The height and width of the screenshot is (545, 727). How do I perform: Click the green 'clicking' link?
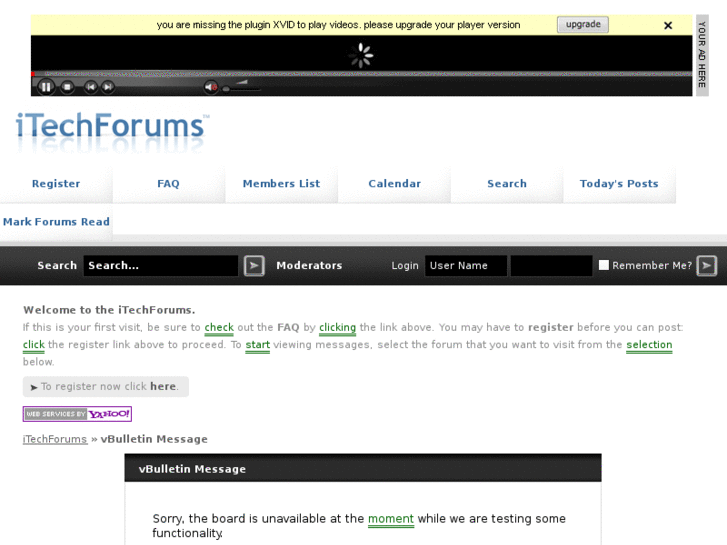[337, 327]
